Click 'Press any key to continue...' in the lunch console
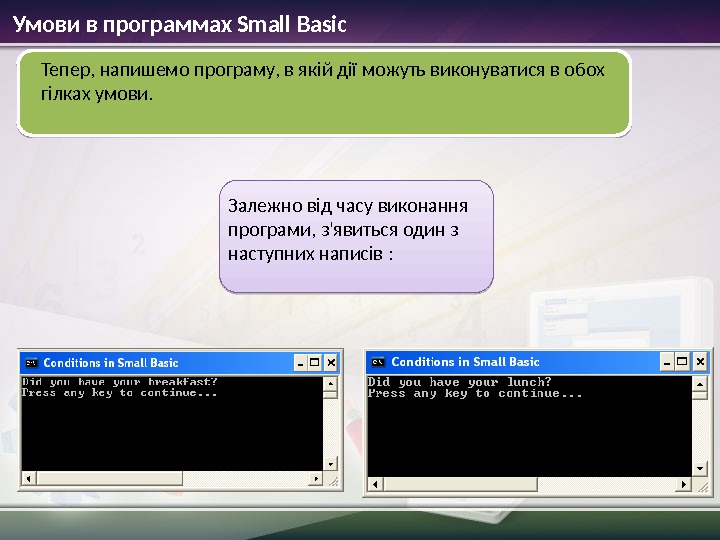Viewport: 720px width, 540px height. (475, 394)
